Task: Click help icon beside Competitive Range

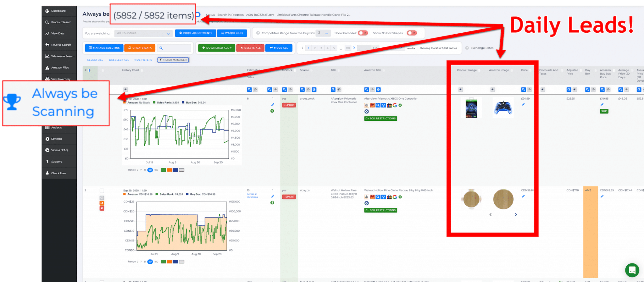Action: coord(258,33)
